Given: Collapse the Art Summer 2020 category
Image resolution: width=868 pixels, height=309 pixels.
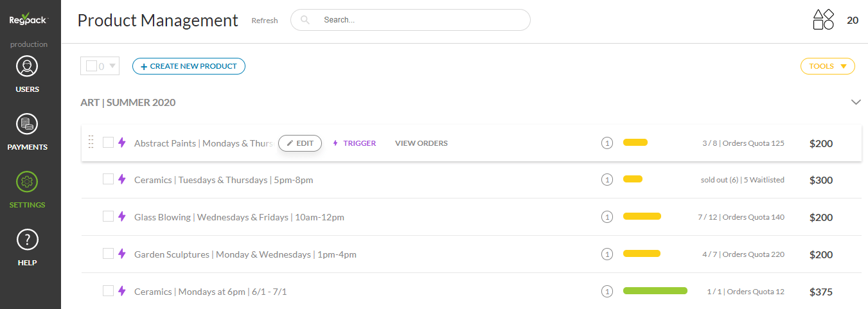Looking at the screenshot, I should tap(855, 102).
